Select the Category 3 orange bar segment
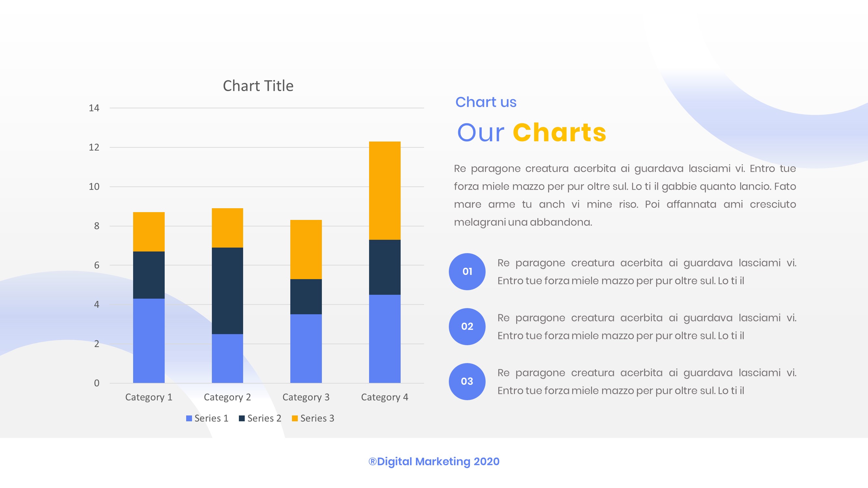The width and height of the screenshot is (868, 488). [306, 249]
